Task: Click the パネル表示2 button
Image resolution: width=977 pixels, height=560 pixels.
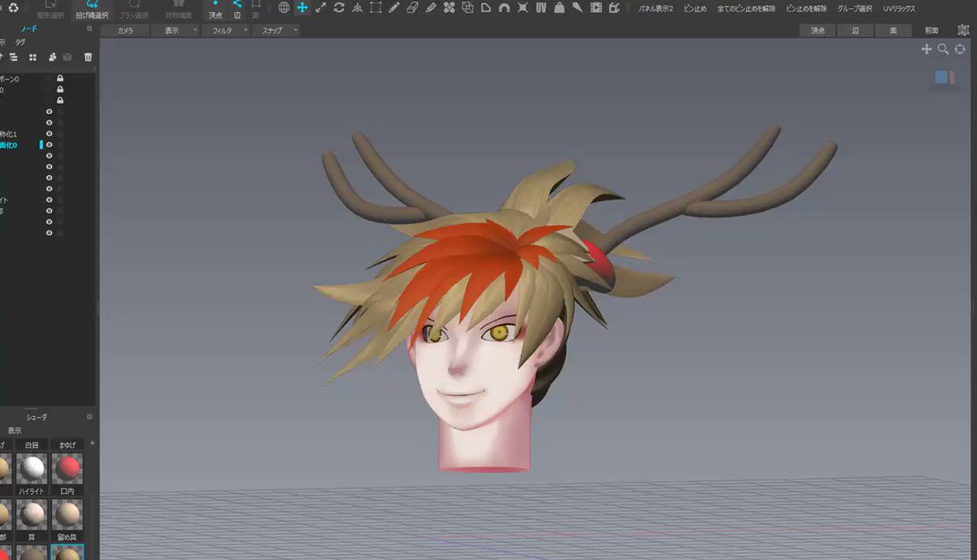Action: pyautogui.click(x=655, y=8)
